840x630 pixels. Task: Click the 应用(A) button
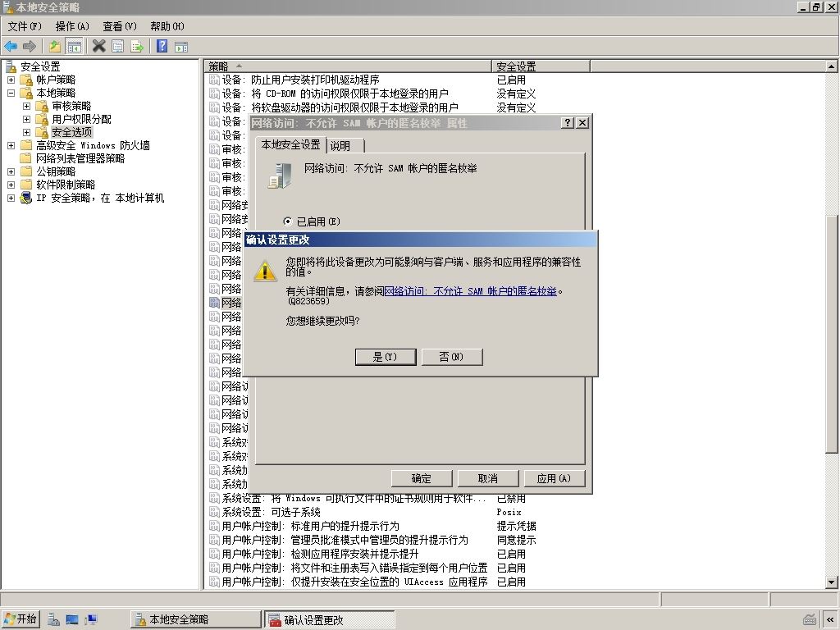(x=554, y=478)
